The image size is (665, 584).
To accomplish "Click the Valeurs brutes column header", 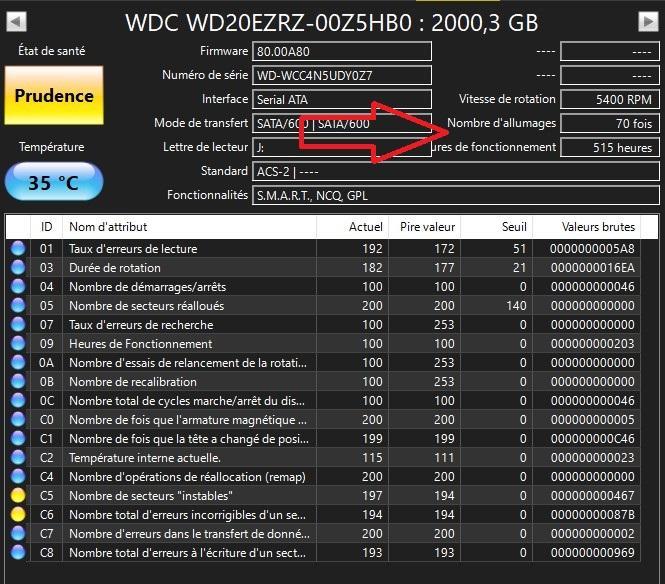I will (x=587, y=227).
